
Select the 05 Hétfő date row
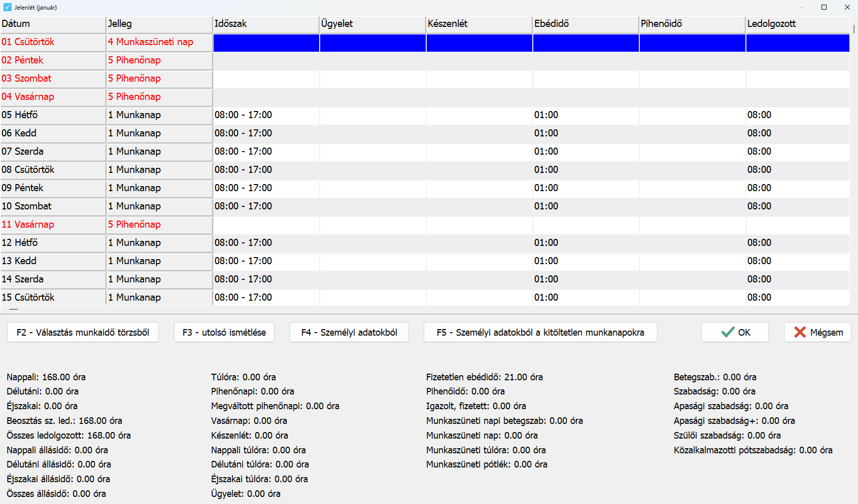(53, 115)
